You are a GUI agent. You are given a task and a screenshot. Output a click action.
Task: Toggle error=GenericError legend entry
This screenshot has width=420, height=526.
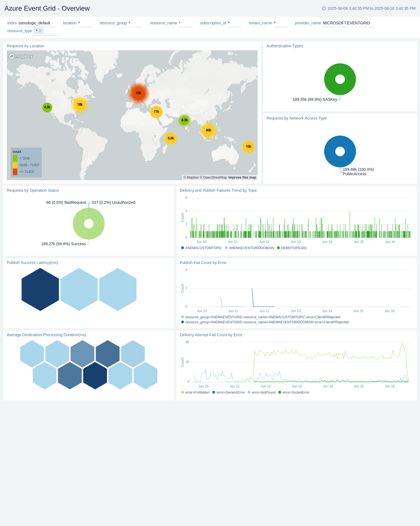click(x=228, y=392)
